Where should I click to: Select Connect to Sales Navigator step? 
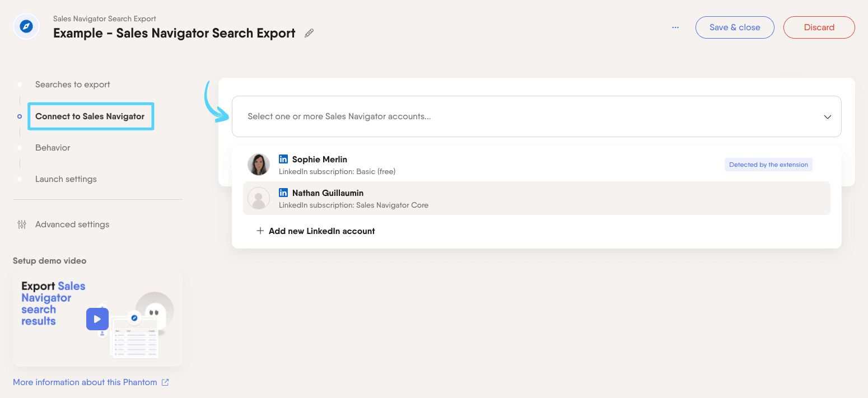90,116
